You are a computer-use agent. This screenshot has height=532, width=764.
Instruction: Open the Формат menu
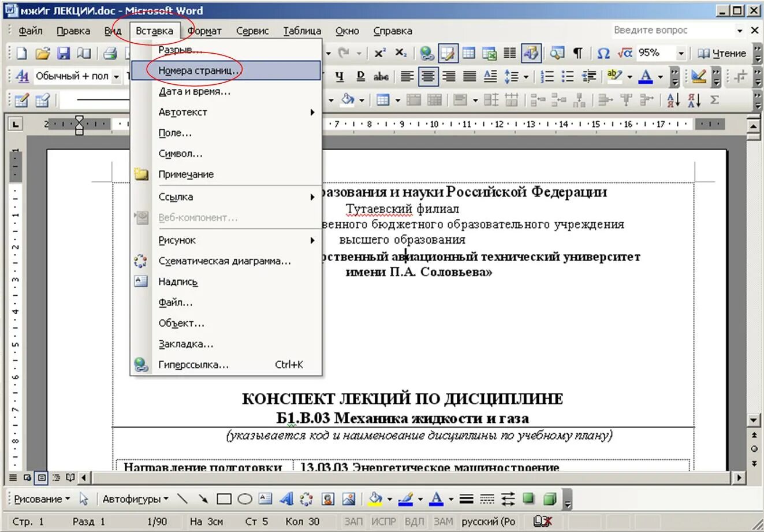pos(204,31)
